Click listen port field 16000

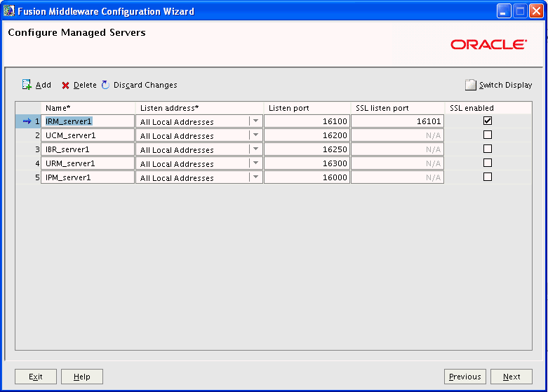[x=307, y=177]
